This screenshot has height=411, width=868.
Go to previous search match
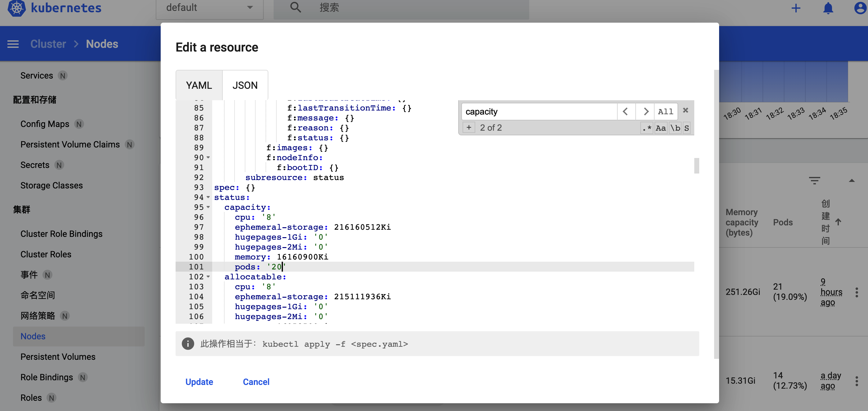[626, 112]
